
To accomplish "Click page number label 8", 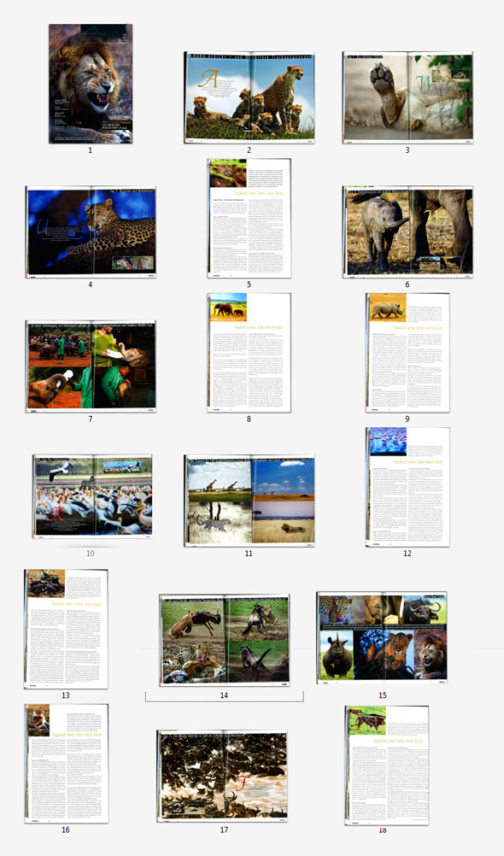I will [x=249, y=419].
